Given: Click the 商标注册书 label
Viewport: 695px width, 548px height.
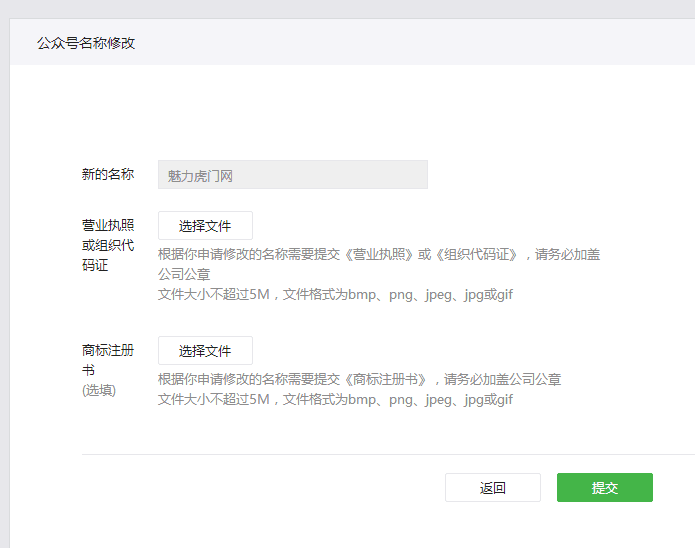Looking at the screenshot, I should (108, 360).
